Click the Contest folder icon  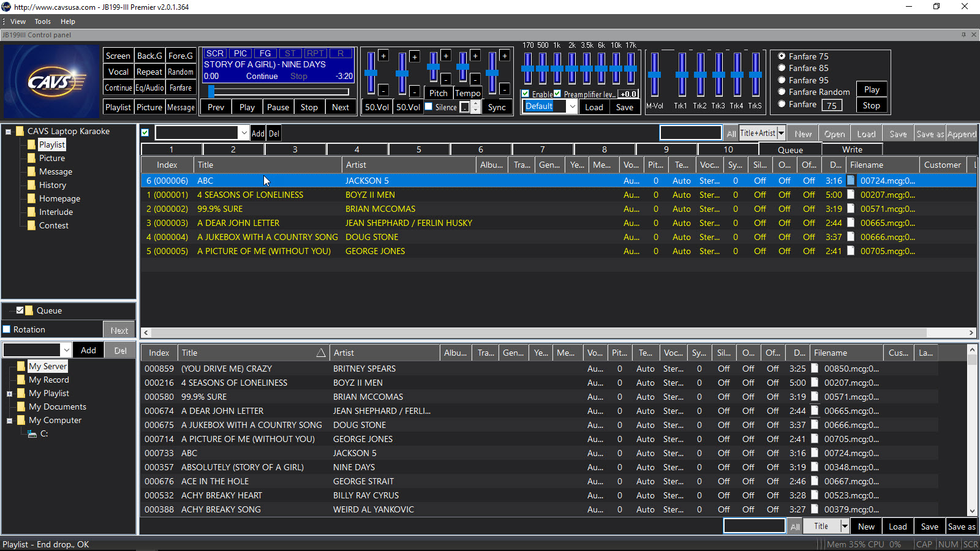click(x=31, y=225)
